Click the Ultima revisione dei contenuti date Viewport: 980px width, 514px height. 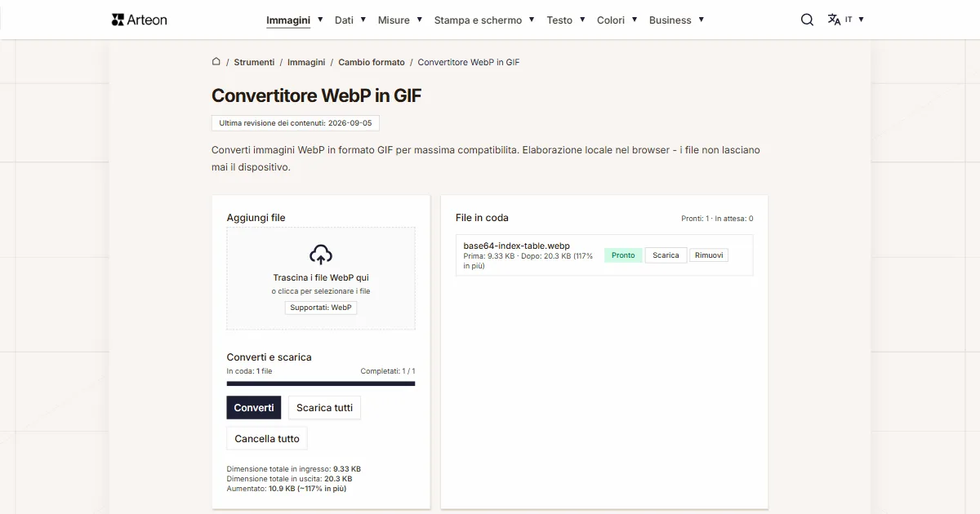point(296,123)
